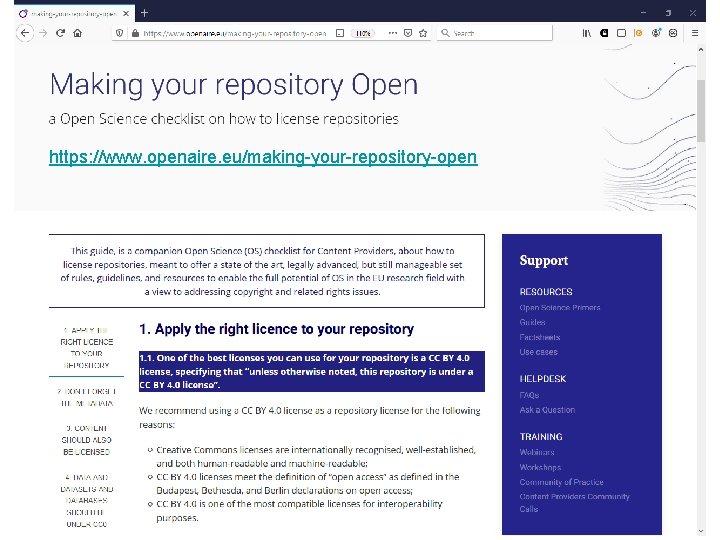Click the highlighted 1.1 CC BY 4.0 paragraph
The width and height of the screenshot is (720, 540).
312,371
